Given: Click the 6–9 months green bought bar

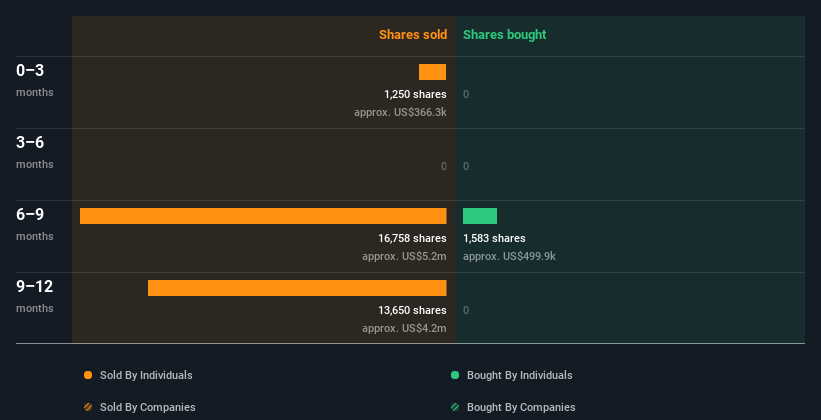Looking at the screenshot, I should tap(480, 216).
